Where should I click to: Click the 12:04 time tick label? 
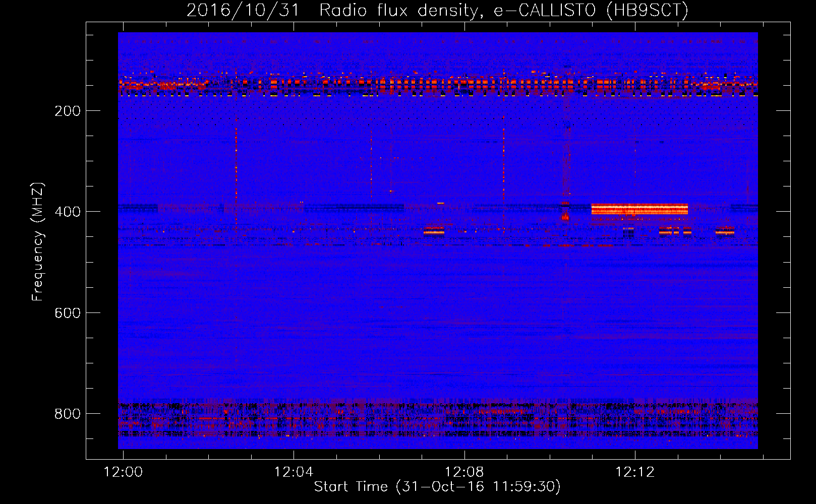294,472
